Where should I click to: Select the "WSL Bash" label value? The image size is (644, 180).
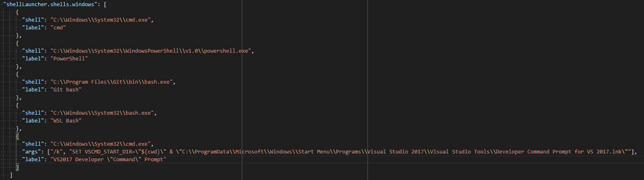click(x=66, y=120)
